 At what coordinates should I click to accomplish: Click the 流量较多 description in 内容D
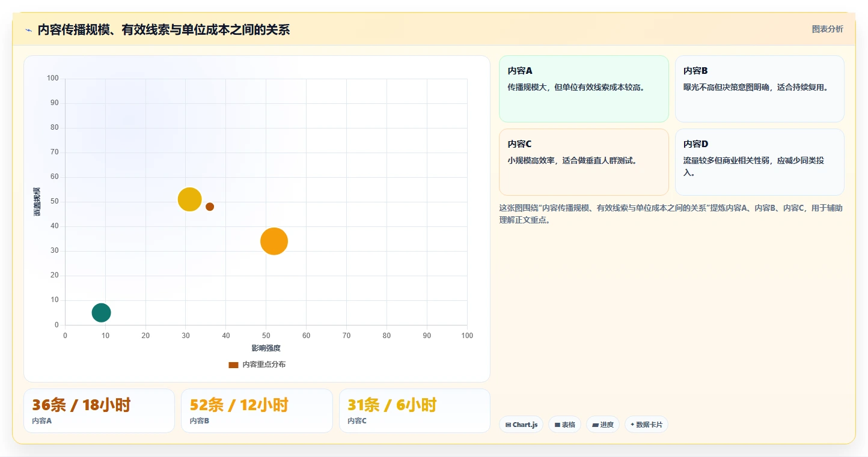754,166
